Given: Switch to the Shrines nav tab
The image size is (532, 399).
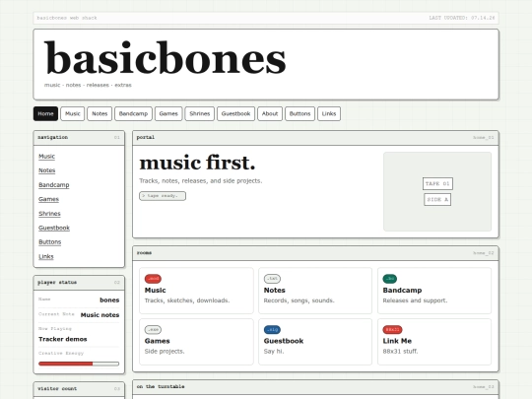Looking at the screenshot, I should 199,113.
